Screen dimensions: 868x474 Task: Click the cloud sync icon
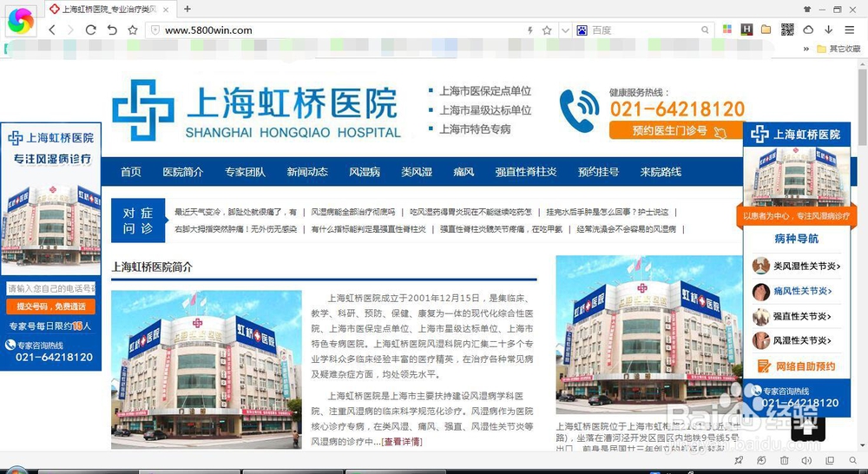pyautogui.click(x=808, y=30)
